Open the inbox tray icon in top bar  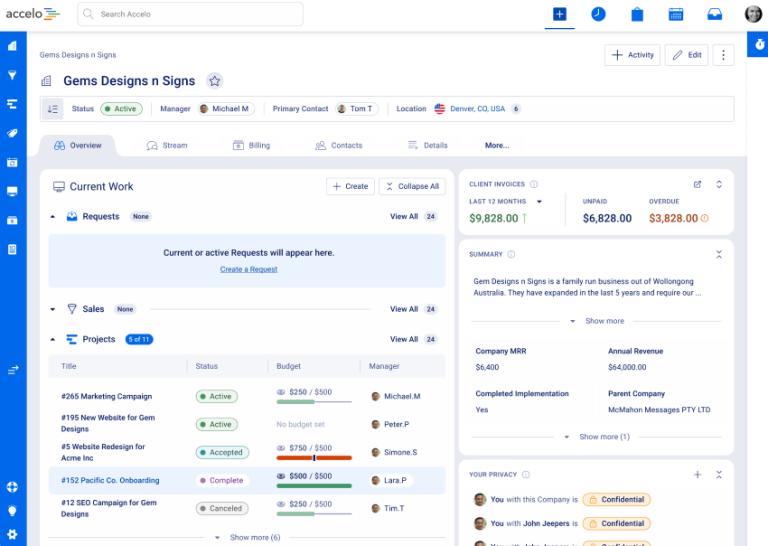point(714,14)
